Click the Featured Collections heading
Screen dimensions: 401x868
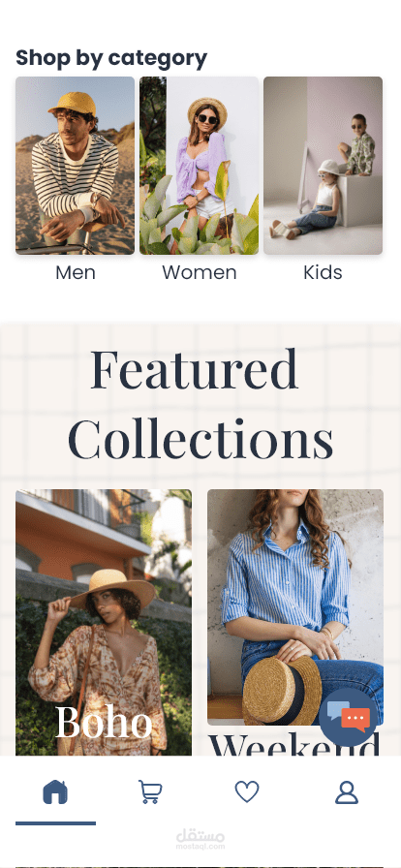pyautogui.click(x=200, y=405)
